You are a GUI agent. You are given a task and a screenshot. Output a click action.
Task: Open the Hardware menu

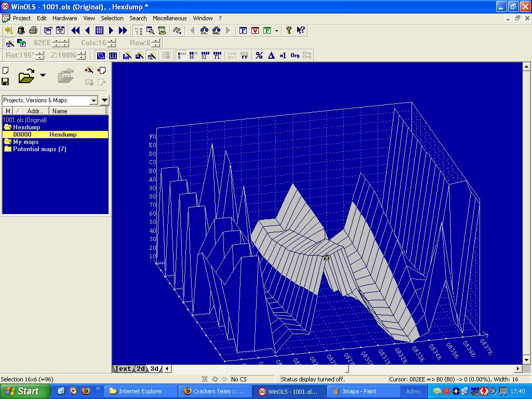(x=64, y=18)
